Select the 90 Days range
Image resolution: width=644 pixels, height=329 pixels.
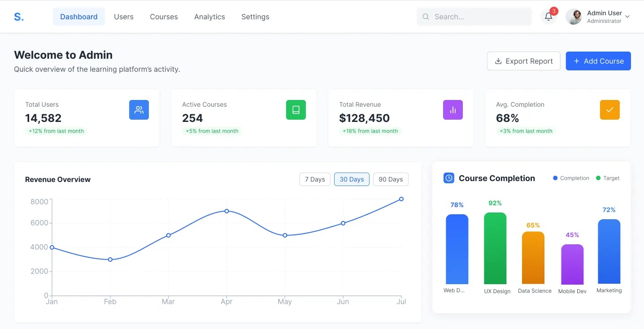pyautogui.click(x=391, y=179)
